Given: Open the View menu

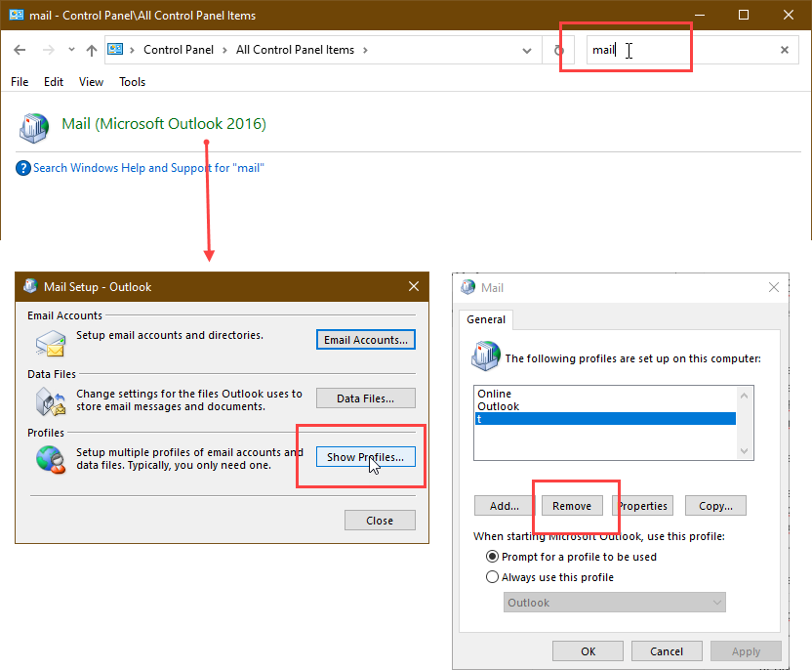Looking at the screenshot, I should pos(91,82).
